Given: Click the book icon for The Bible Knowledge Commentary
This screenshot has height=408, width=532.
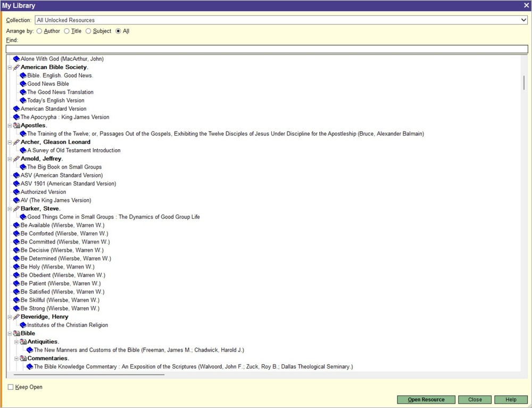Looking at the screenshot, I should (x=29, y=366).
